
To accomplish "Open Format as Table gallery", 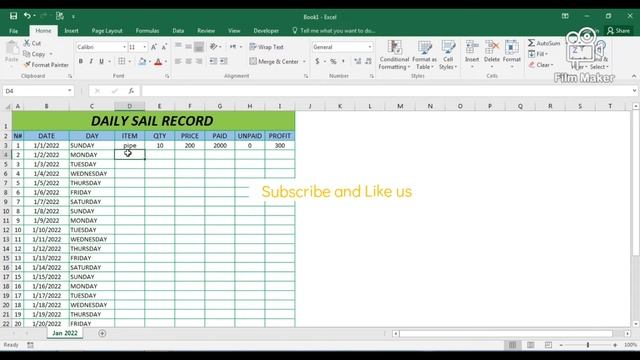I will (424, 55).
